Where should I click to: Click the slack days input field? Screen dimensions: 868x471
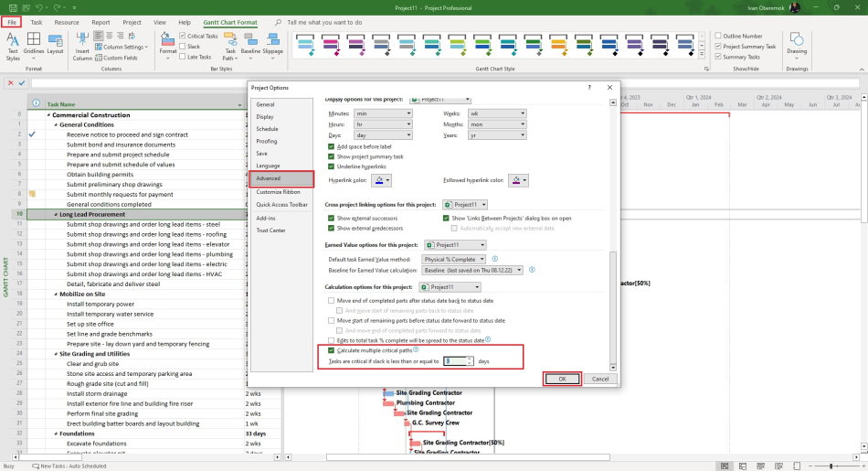456,361
